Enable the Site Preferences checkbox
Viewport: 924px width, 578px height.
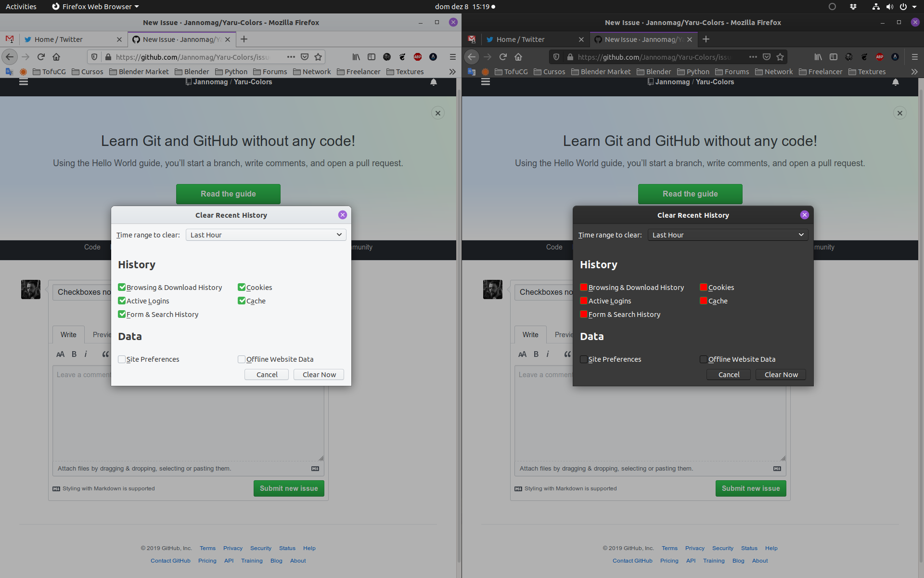point(122,359)
